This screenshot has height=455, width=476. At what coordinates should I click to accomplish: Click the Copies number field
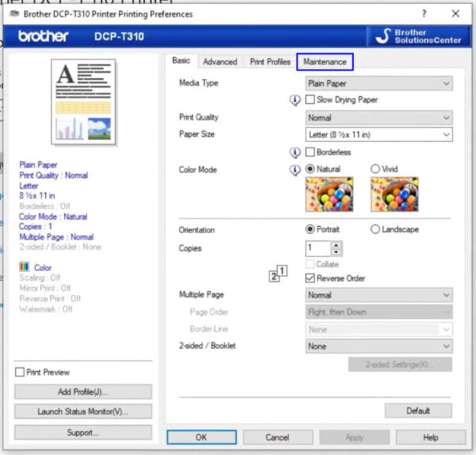pyautogui.click(x=318, y=248)
